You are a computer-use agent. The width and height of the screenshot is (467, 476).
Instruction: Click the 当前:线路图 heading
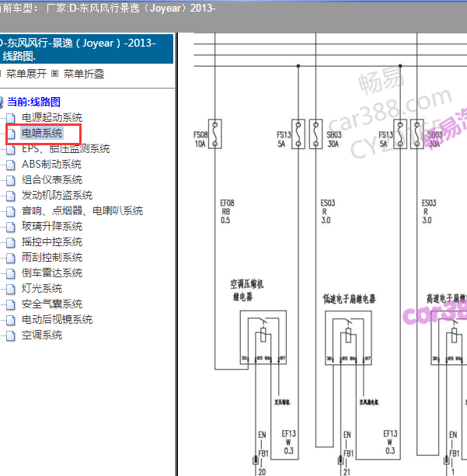[x=33, y=102]
